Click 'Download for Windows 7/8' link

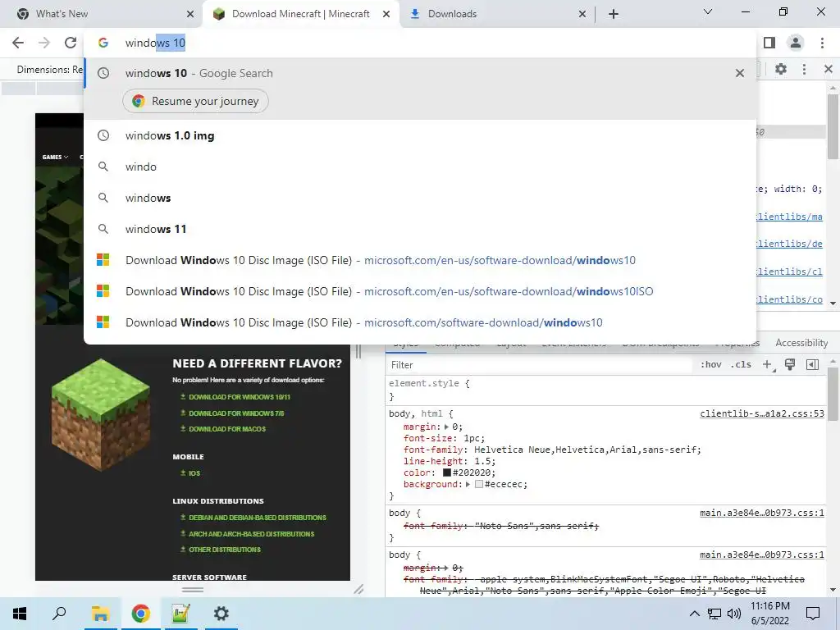click(x=235, y=413)
